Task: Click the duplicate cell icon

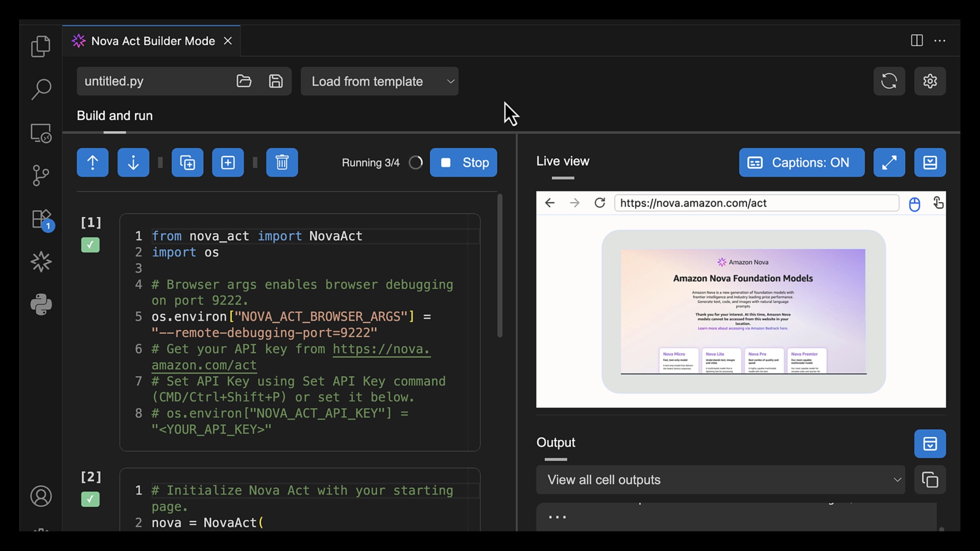Action: (187, 163)
